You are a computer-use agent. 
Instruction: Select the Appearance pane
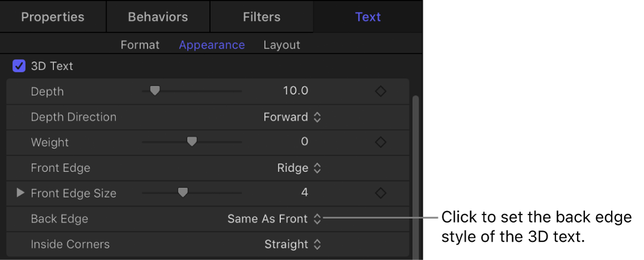(x=212, y=45)
